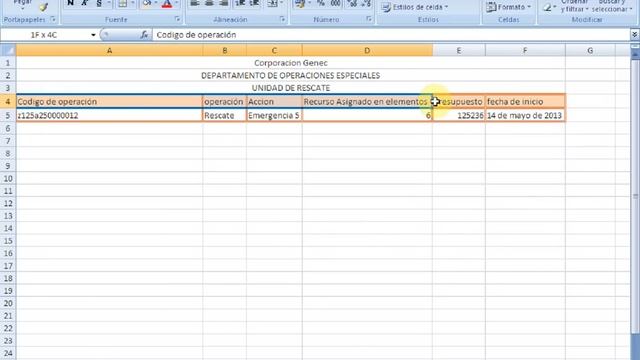The image size is (640, 360).
Task: Click the Merge and center icon
Action: pyautogui.click(x=271, y=4)
